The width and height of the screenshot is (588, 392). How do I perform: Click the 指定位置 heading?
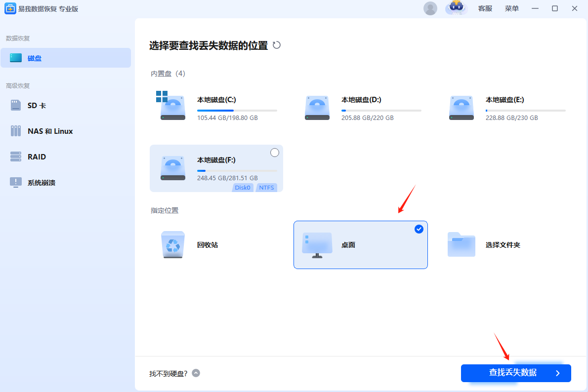[x=165, y=211]
